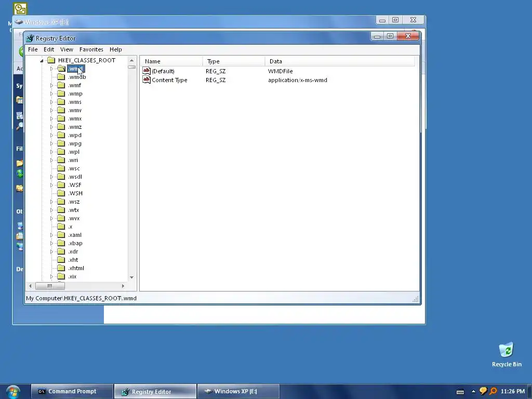Click the .wtx folder icon

[61, 210]
